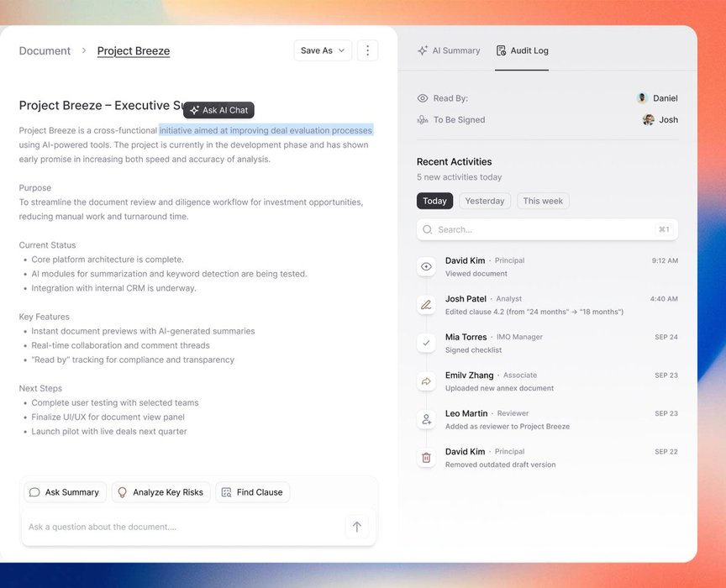
Task: Click the 'Purpose' section heading
Action: [x=35, y=188]
